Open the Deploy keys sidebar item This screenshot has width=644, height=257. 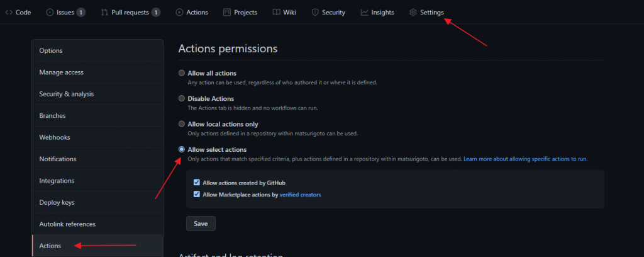pos(58,202)
